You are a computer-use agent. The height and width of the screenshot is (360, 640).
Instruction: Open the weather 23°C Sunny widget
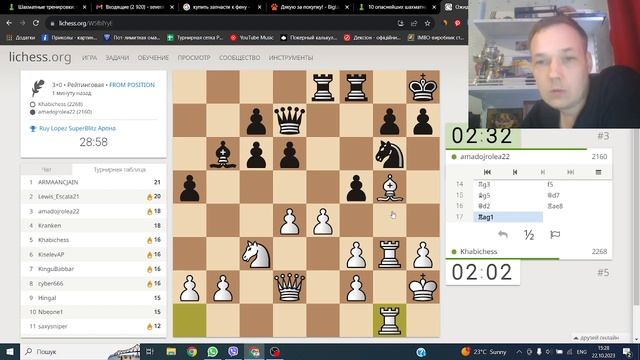(x=484, y=351)
